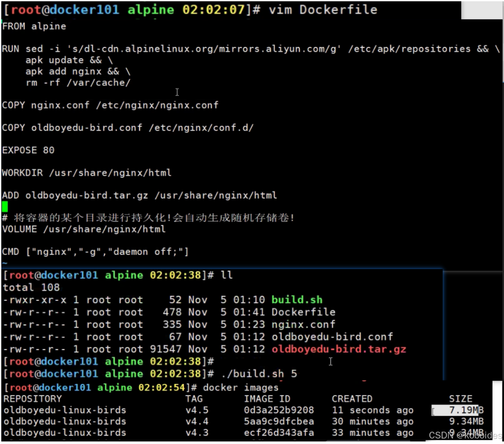
Task: Click the 'COPY oldboyedu-bird.conf' line
Action: [128, 128]
